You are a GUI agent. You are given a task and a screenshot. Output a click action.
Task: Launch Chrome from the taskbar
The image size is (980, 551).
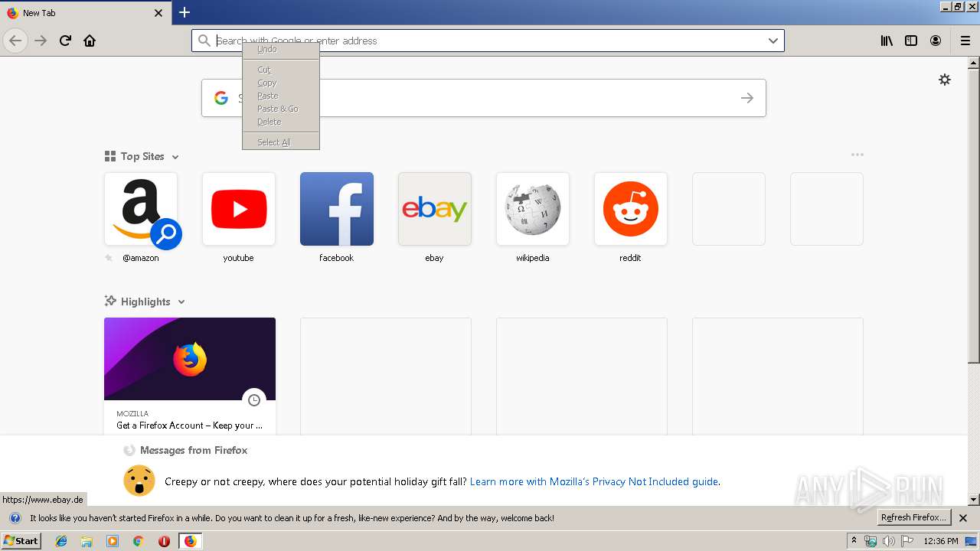tap(138, 541)
